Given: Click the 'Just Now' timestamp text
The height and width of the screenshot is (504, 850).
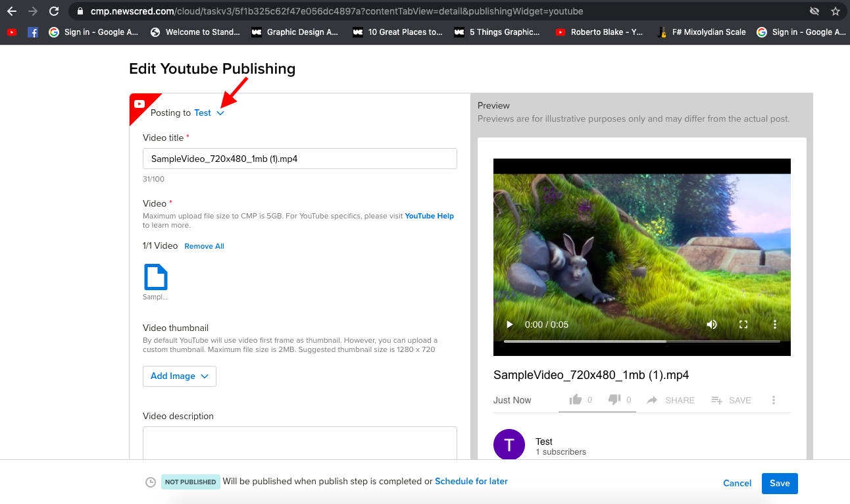Looking at the screenshot, I should click(512, 400).
